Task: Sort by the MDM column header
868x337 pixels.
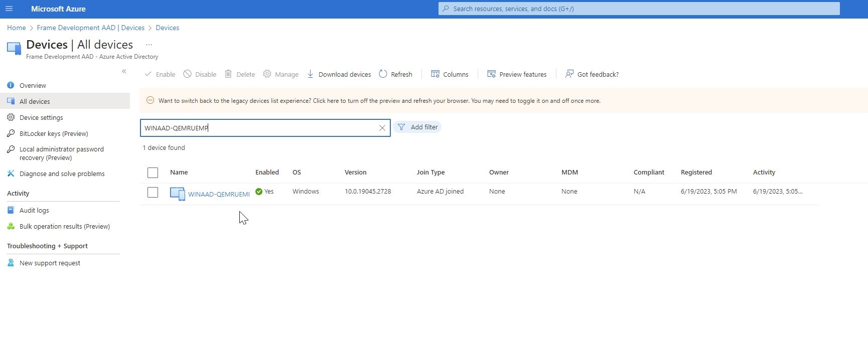Action: [569, 172]
